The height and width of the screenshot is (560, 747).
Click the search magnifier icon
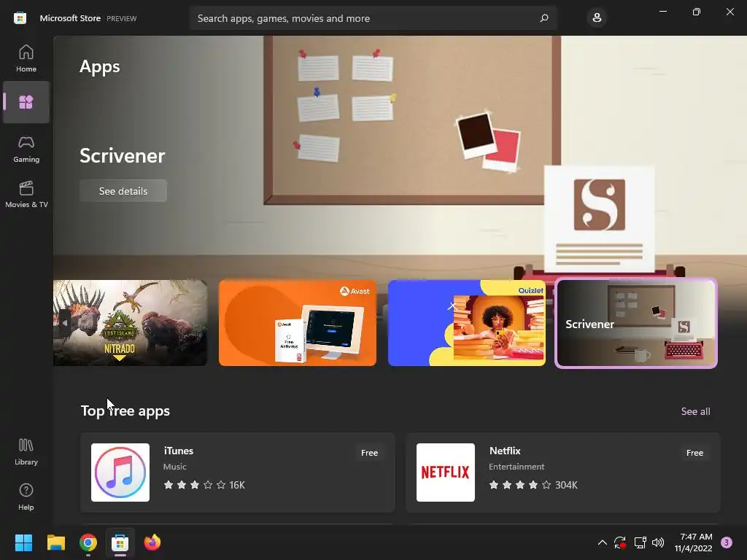pos(544,18)
